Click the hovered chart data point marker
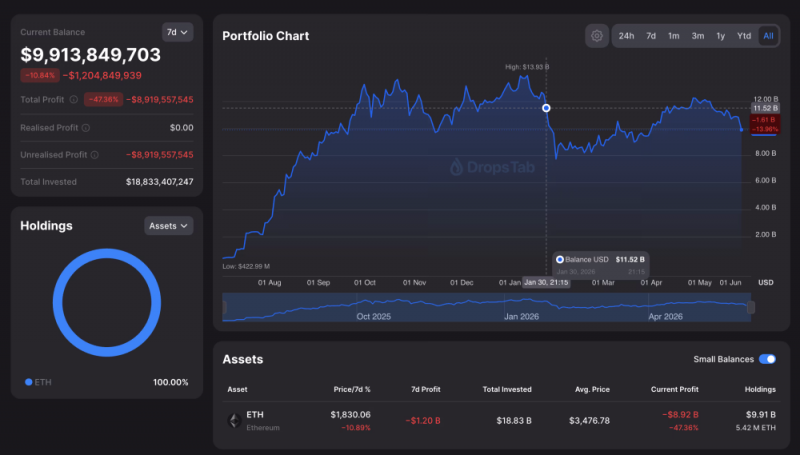The image size is (800, 455). (546, 108)
